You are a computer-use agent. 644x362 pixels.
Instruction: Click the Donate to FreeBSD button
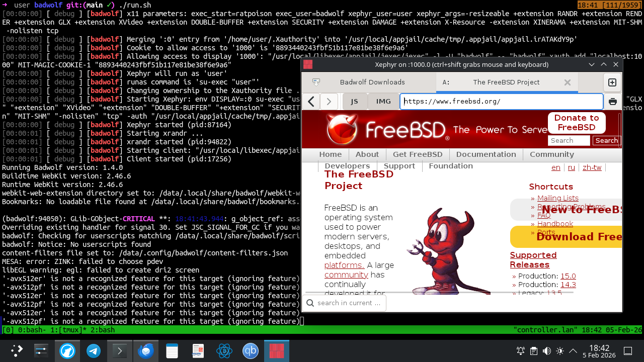pos(577,123)
